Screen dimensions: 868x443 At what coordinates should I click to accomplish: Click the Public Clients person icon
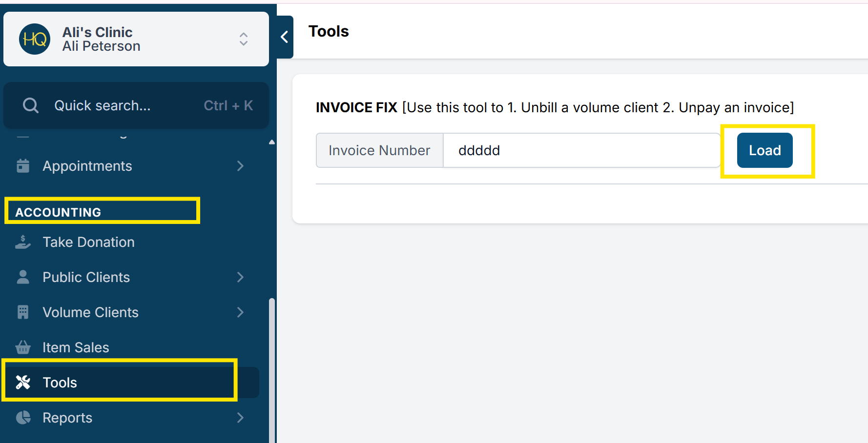click(23, 277)
